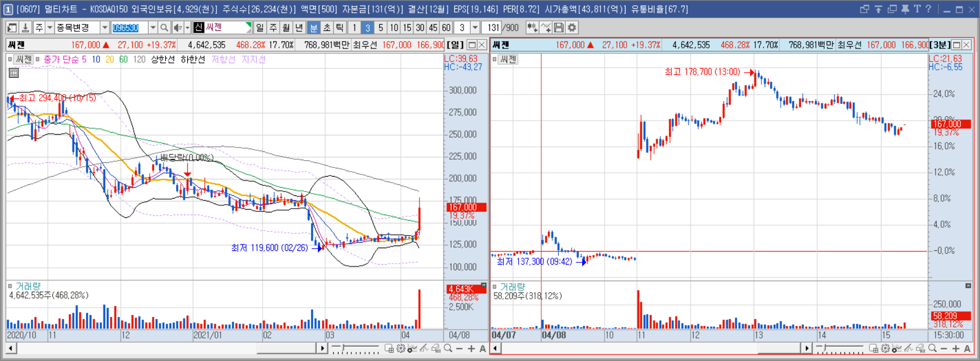Open the 씨젠 stock name box

coord(222,28)
